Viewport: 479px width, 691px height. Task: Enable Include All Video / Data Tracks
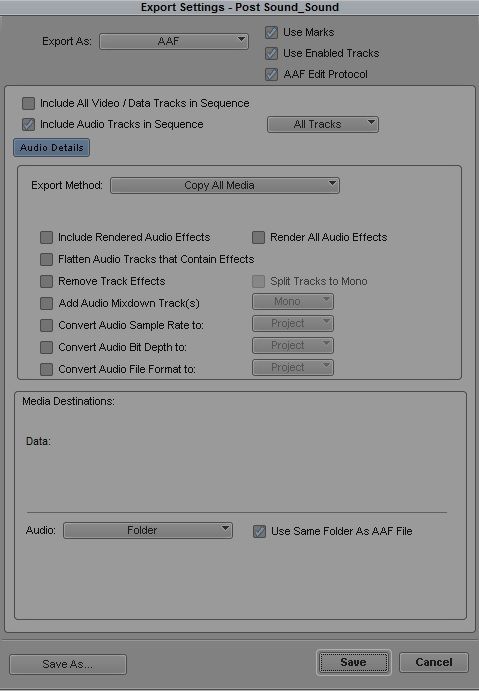pos(29,103)
